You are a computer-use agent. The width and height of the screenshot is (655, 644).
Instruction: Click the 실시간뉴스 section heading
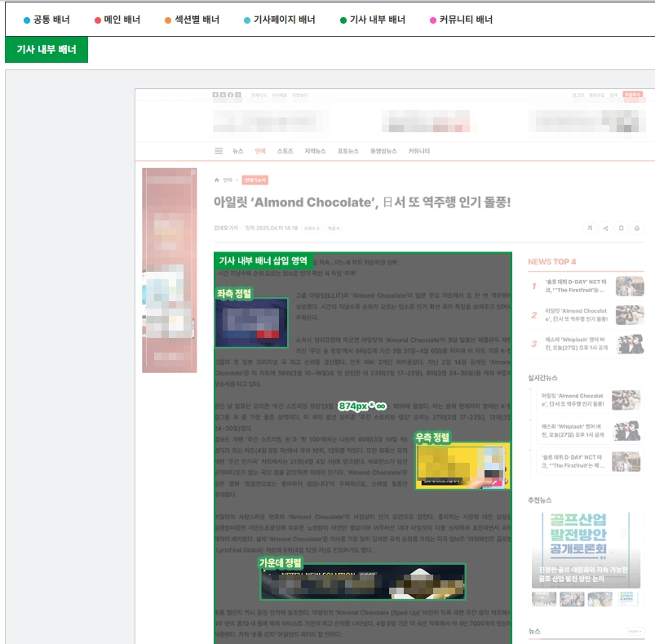pyautogui.click(x=542, y=378)
